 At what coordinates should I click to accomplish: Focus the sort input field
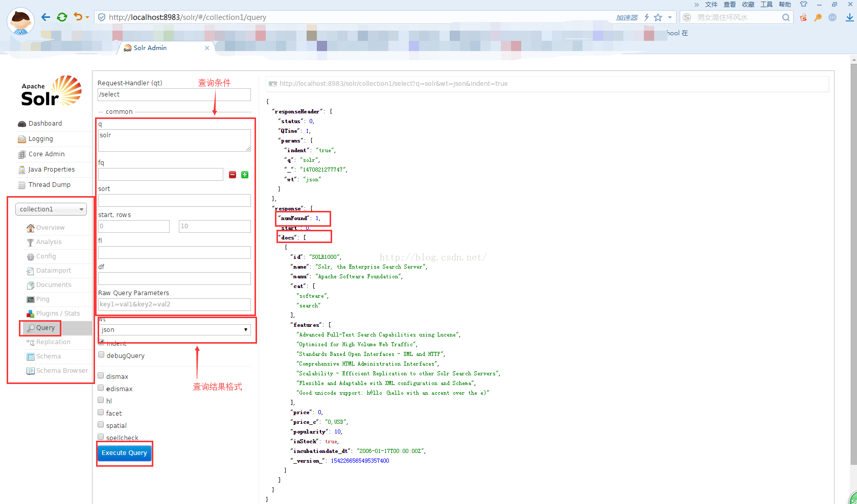[174, 201]
